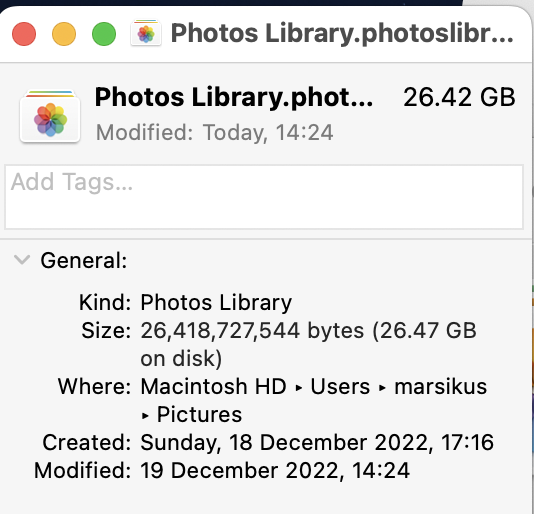Screen dimensions: 534x514
Task: Click the Photos Library icon in title bar
Action: [146, 33]
